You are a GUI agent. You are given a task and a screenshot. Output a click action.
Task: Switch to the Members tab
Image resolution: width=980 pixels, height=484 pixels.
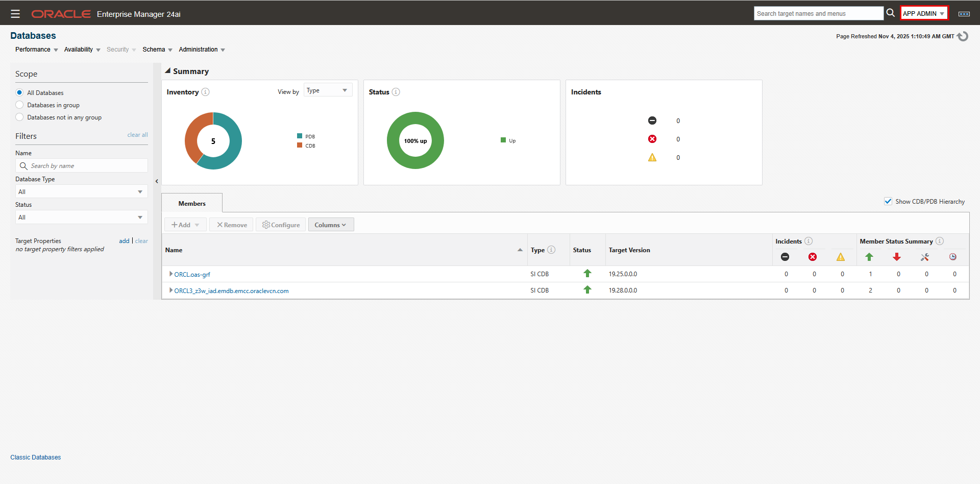point(191,203)
